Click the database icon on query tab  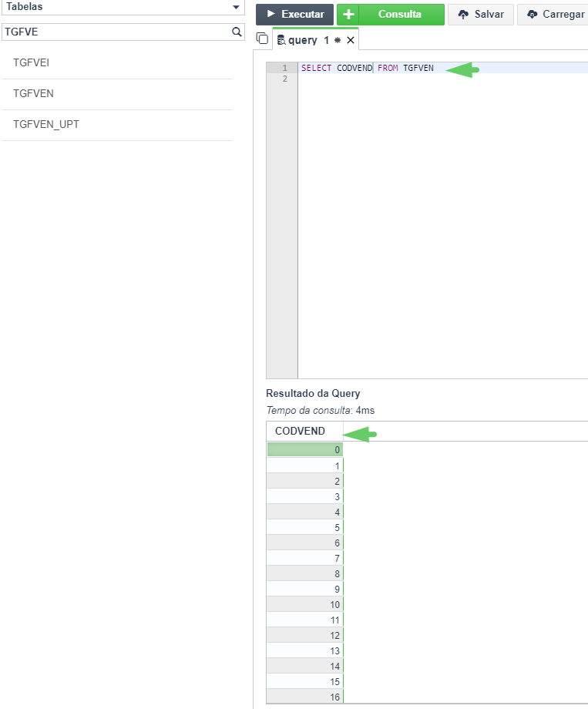(281, 40)
